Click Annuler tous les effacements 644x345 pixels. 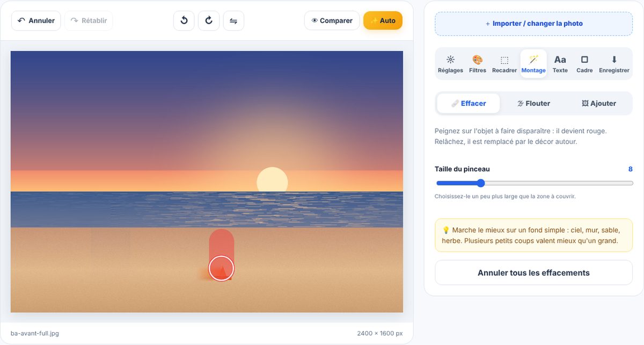tap(533, 272)
